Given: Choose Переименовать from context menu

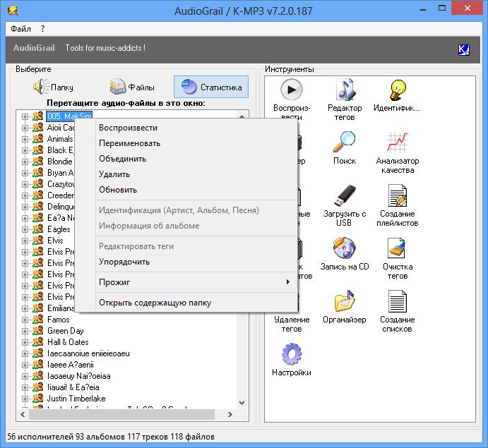Looking at the screenshot, I should pos(186,143).
